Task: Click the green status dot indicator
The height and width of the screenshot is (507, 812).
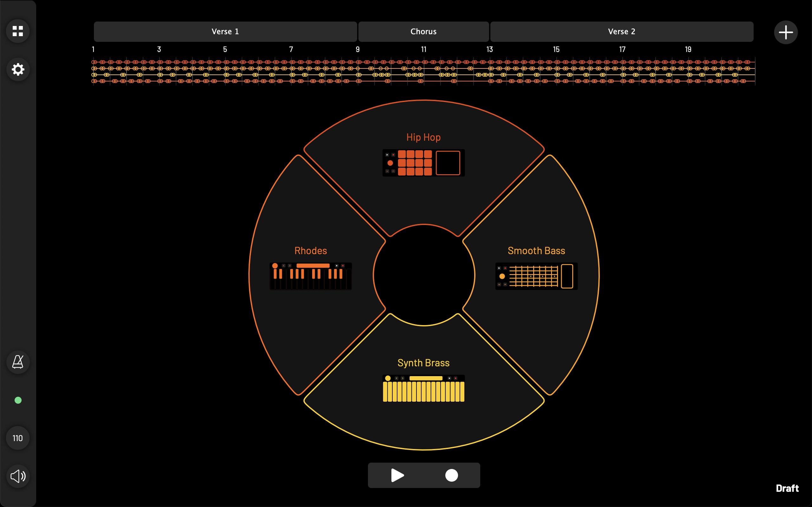Action: pyautogui.click(x=18, y=400)
